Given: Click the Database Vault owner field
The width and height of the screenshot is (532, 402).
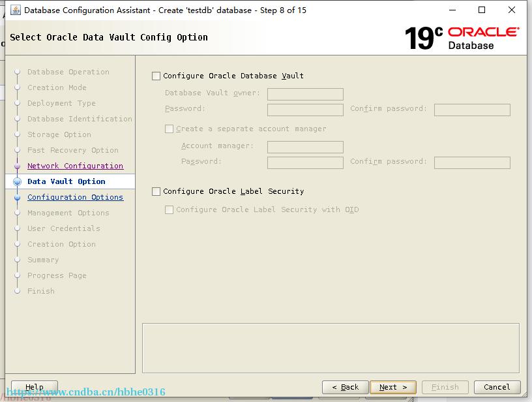Looking at the screenshot, I should pos(305,94).
